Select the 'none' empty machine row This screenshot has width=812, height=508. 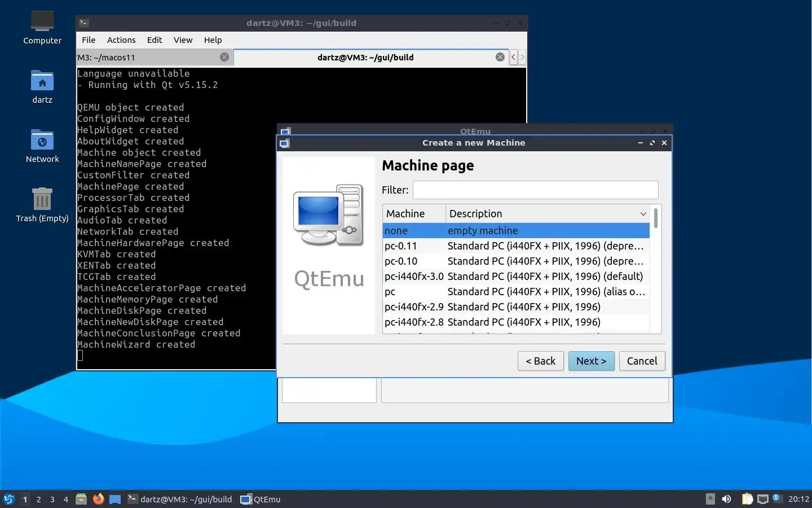(516, 230)
